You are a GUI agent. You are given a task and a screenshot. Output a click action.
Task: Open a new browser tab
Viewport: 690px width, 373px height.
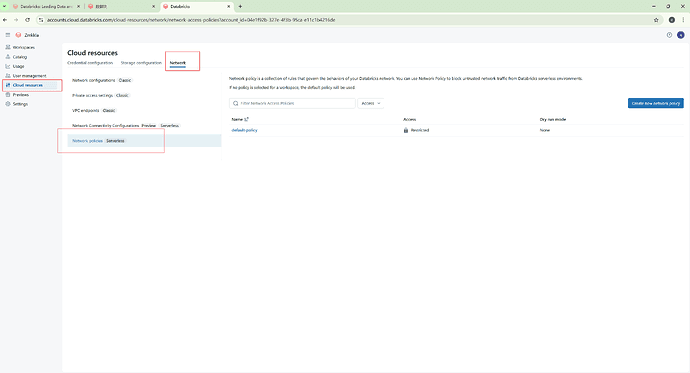(240, 7)
